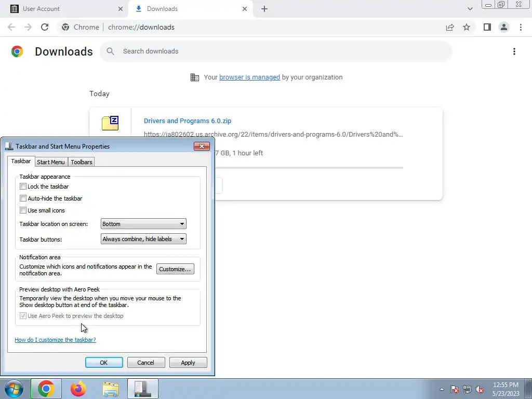Open Chrome's side panel icon
Screen dimensions: 532x399
487,27
